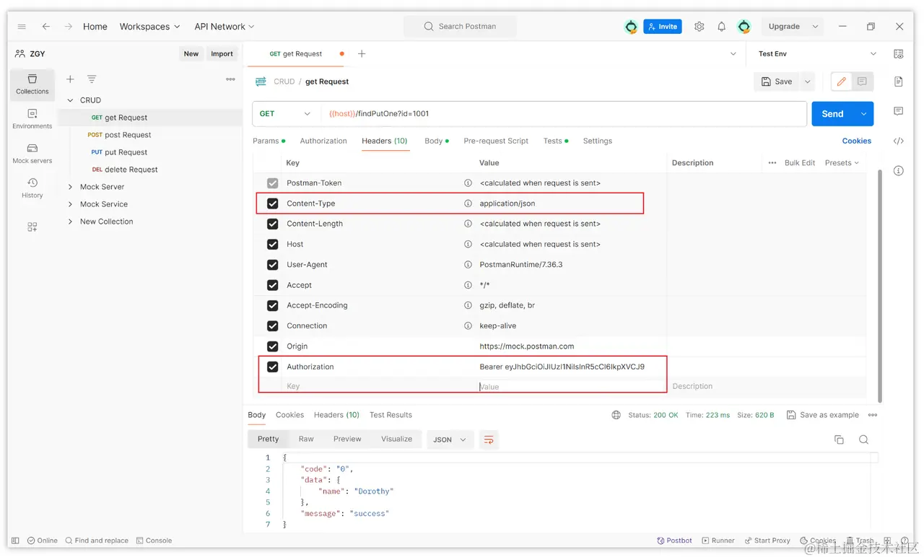Click the Send button

coord(832,114)
